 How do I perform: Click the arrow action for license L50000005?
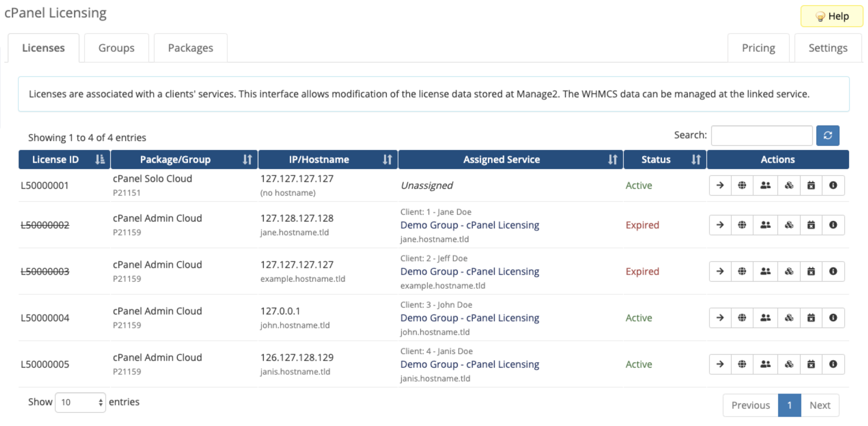tap(720, 364)
